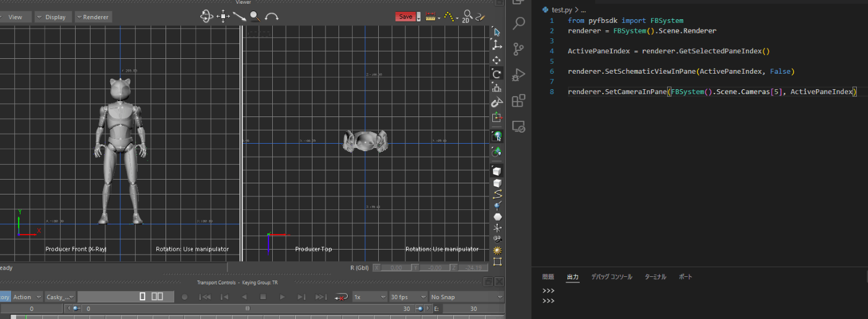Open Search in VS Code activity bar
Viewport: 868px width, 319px height.
pyautogui.click(x=519, y=24)
